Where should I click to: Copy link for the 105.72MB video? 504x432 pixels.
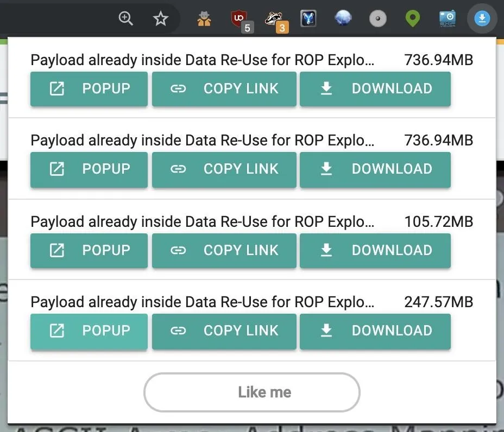tap(224, 251)
